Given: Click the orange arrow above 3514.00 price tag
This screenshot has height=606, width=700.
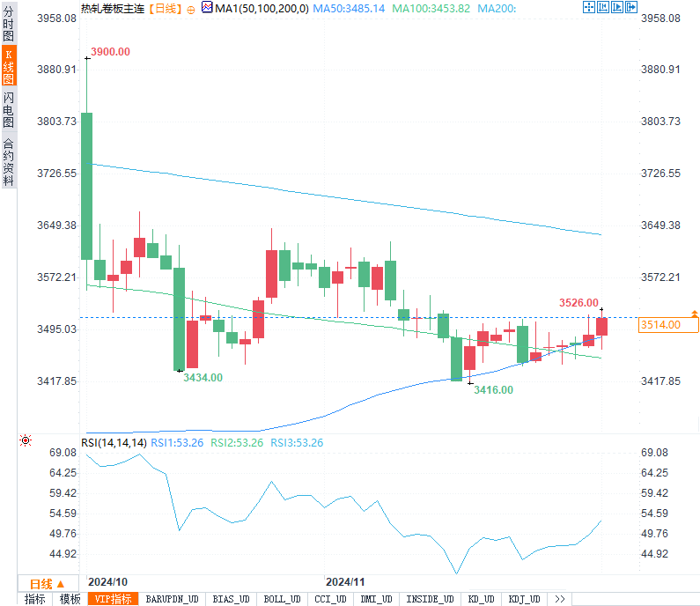Looking at the screenshot, I should coord(695,314).
